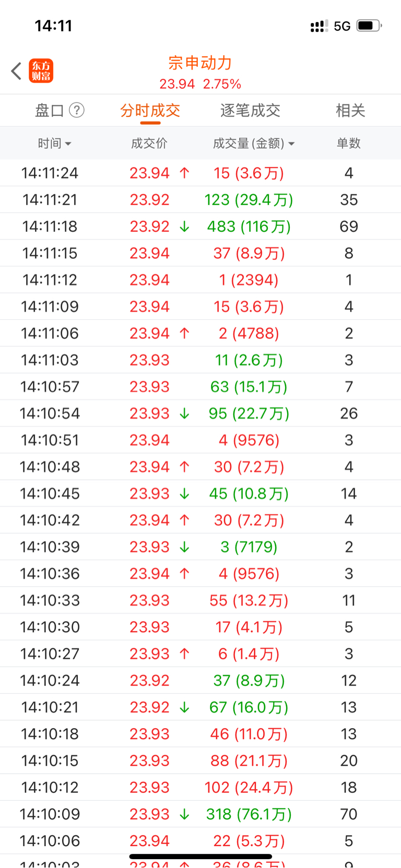This screenshot has height=868, width=401.
Task: Tap the up arrow on 14:11:24 row
Action: coord(184,173)
